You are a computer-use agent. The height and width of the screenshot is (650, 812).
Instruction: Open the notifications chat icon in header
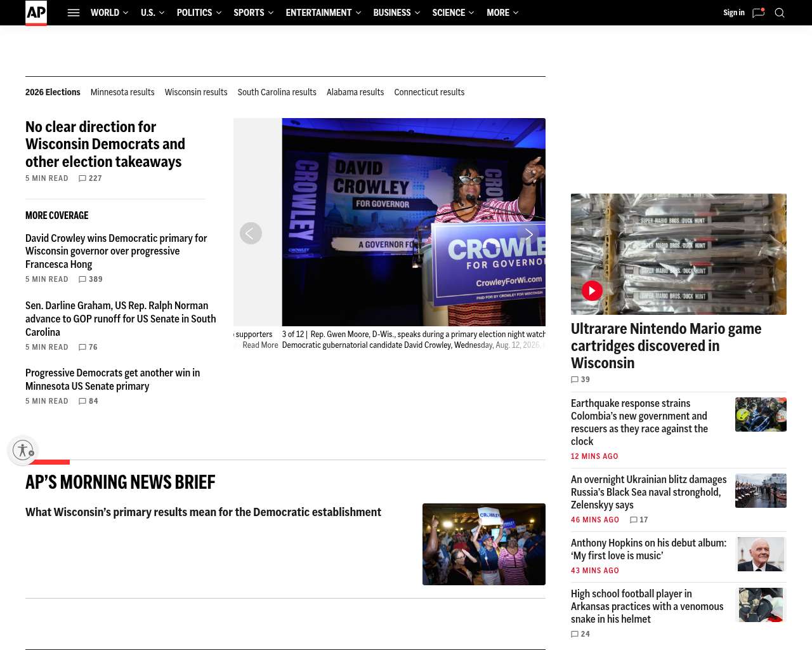(x=758, y=13)
